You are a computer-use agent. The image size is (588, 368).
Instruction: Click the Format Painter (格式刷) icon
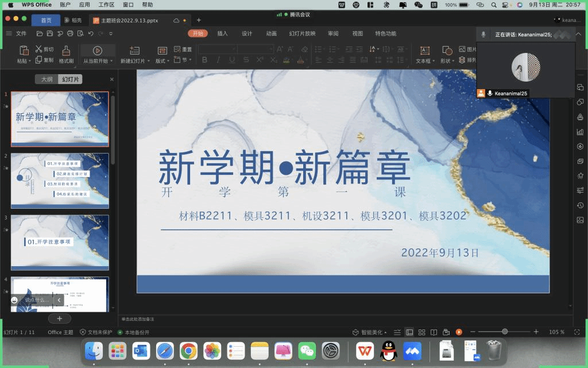click(x=66, y=51)
